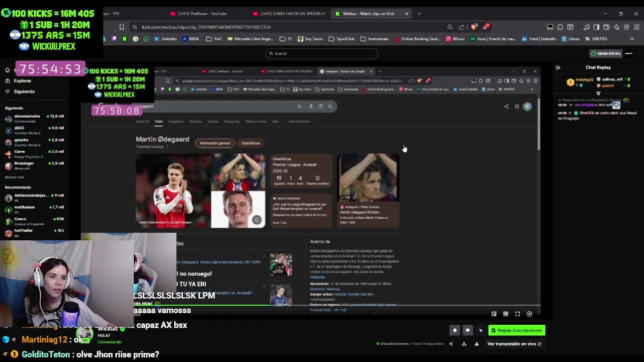Open the Google bookmark shortcut icon
The height and width of the screenshot is (362, 644).
click(x=135, y=39)
